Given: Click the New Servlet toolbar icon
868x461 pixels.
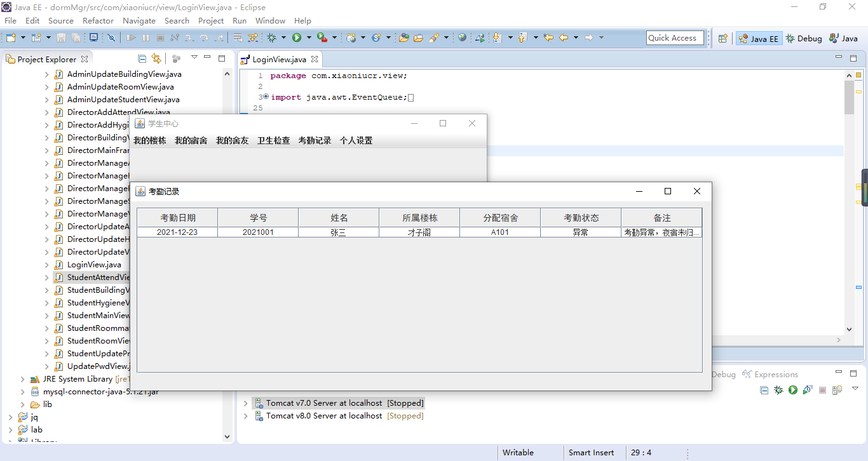Looking at the screenshot, I should [376, 38].
